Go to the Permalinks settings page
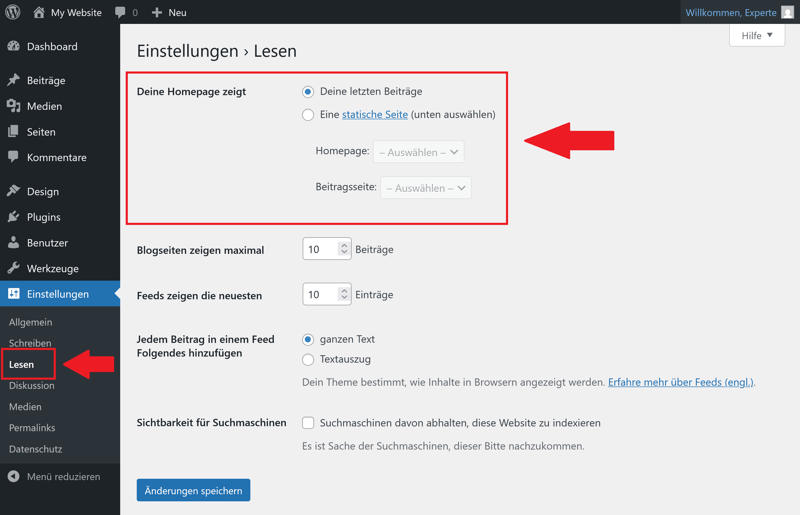Viewport: 800px width, 515px height. pyautogui.click(x=32, y=428)
